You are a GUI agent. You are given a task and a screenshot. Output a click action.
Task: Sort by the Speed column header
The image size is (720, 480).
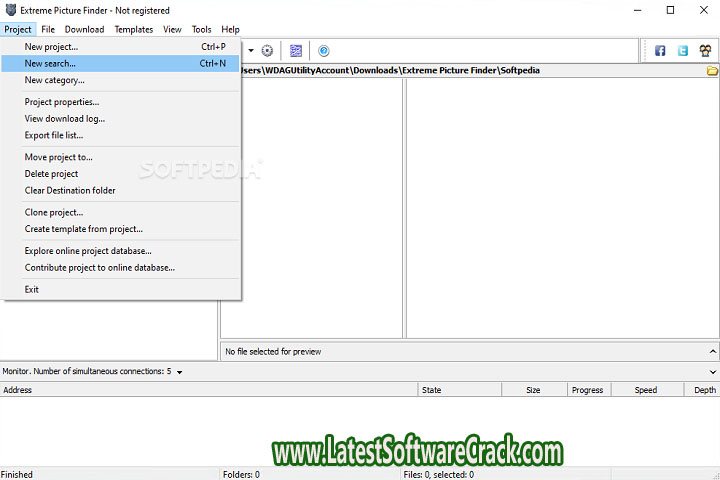coord(647,390)
